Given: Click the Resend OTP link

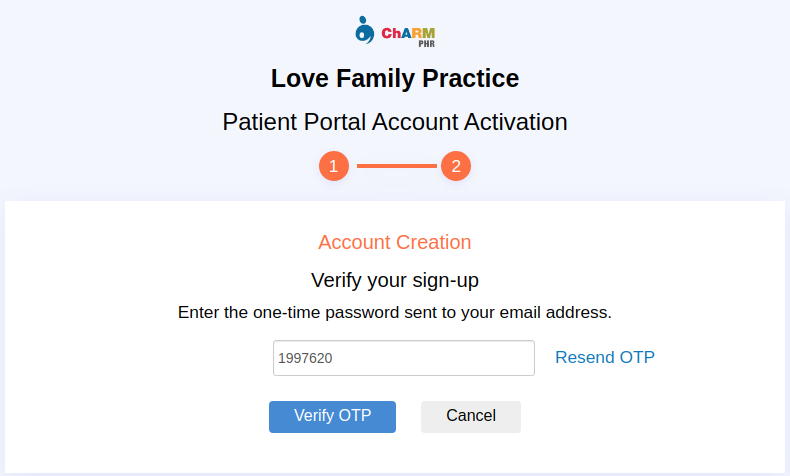Looking at the screenshot, I should click(x=605, y=357).
